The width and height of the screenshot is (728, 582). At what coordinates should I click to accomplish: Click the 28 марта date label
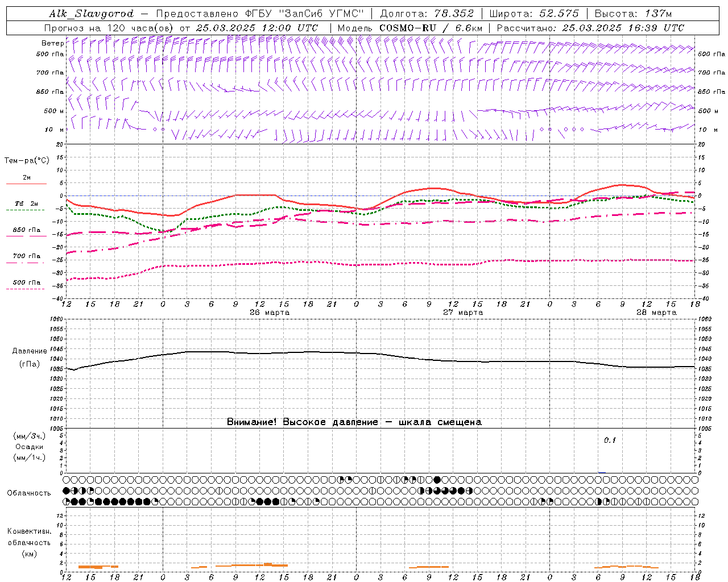tap(656, 313)
